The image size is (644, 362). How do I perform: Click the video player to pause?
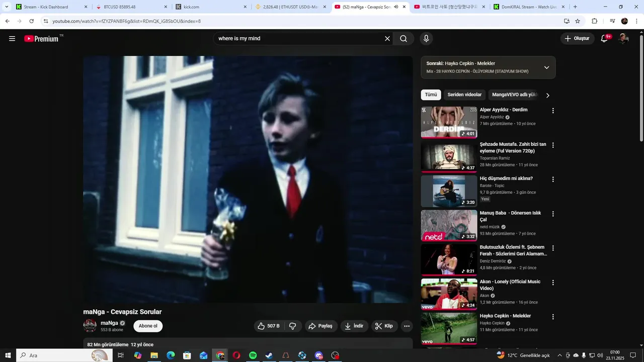[x=248, y=179]
